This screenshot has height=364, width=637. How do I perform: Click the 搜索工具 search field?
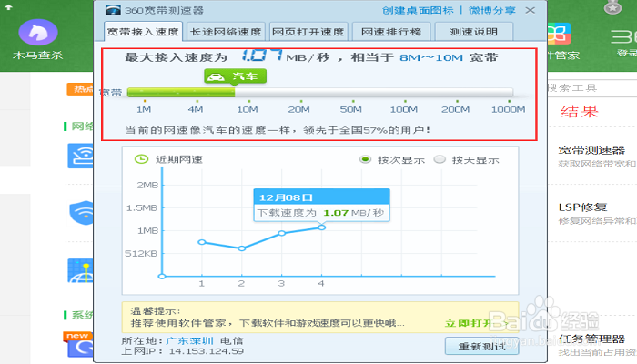click(x=591, y=87)
